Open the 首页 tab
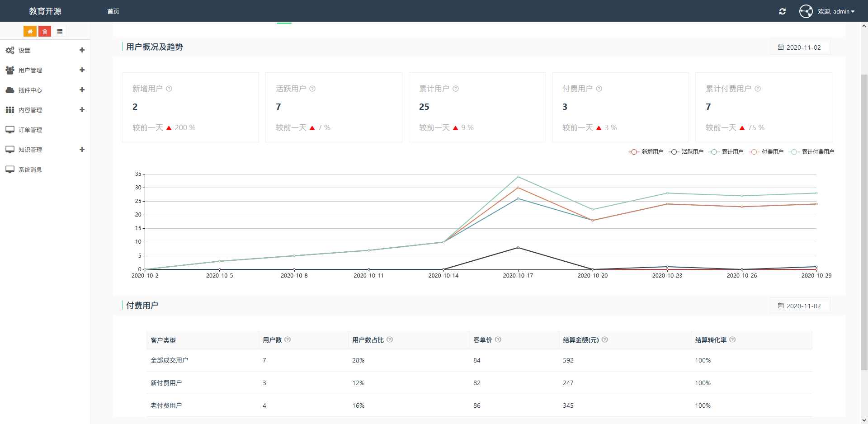 tap(113, 11)
